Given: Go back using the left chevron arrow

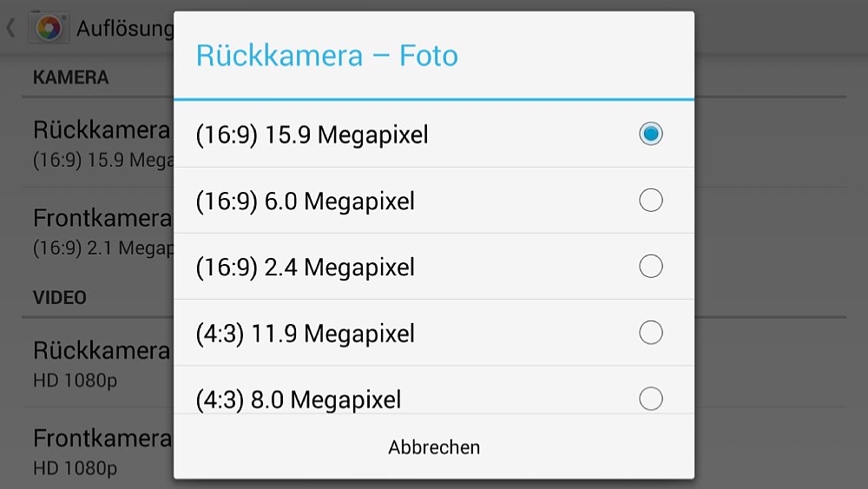Looking at the screenshot, I should tap(11, 28).
